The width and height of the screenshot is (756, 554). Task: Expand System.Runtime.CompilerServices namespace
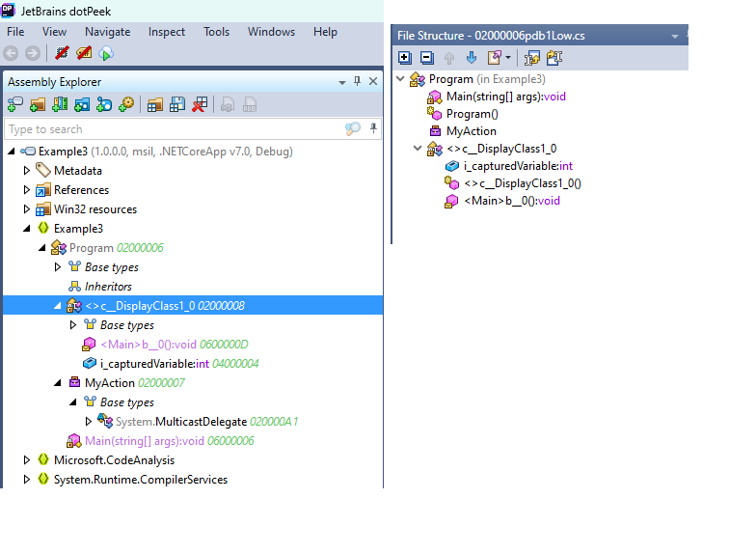[x=27, y=479]
